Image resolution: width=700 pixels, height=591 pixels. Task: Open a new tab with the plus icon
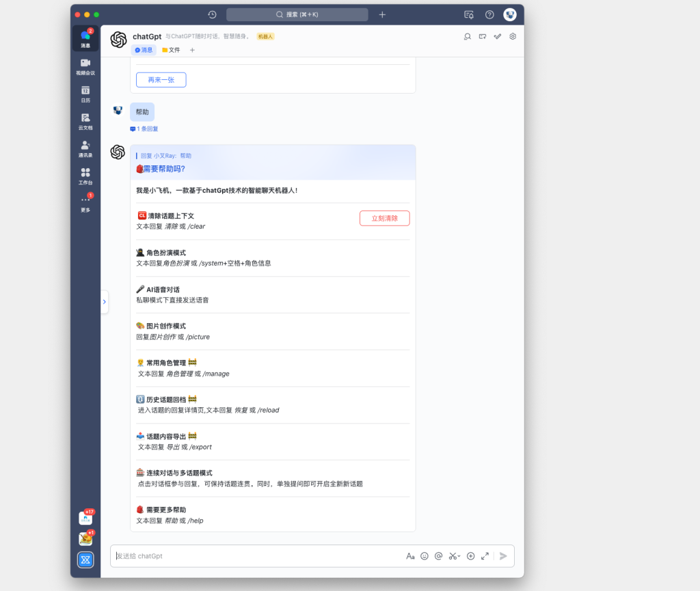[x=382, y=14]
